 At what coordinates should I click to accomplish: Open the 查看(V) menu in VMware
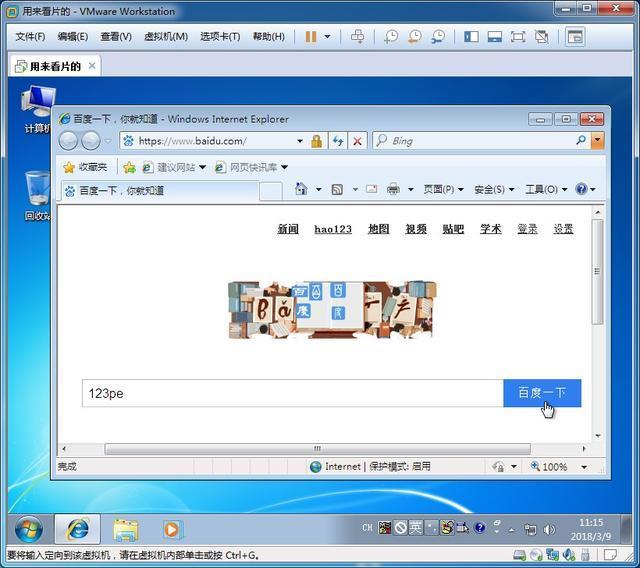pyautogui.click(x=116, y=37)
